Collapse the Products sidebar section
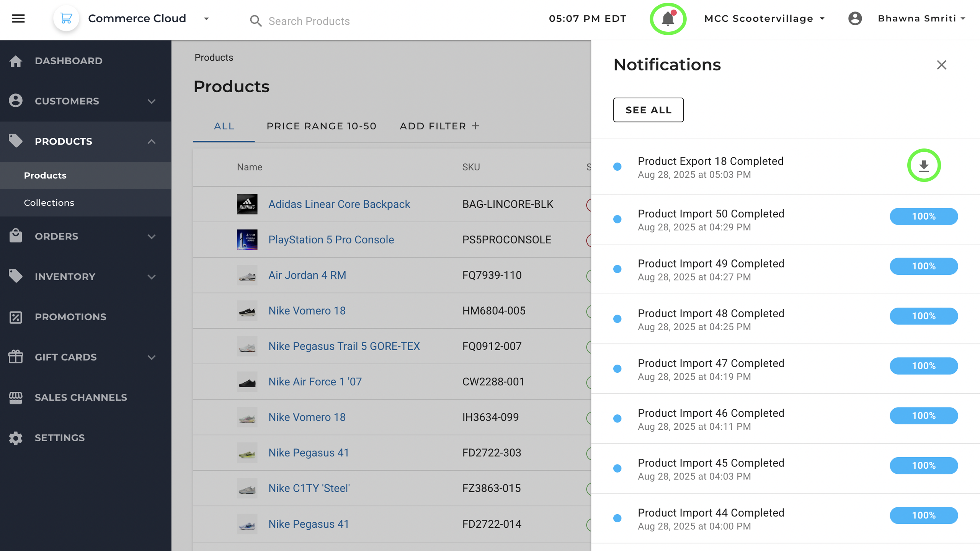 (x=152, y=142)
